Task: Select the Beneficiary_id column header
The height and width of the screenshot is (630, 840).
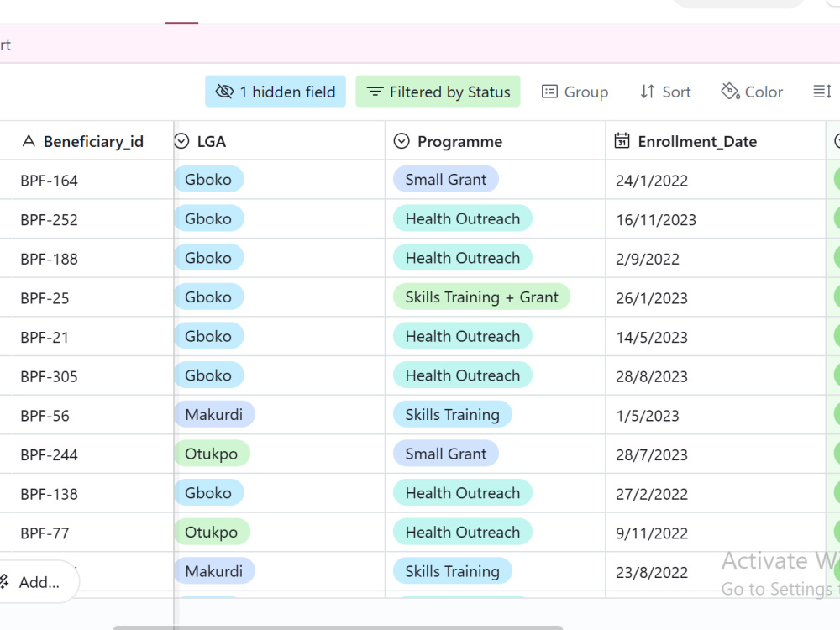Action: (87, 141)
